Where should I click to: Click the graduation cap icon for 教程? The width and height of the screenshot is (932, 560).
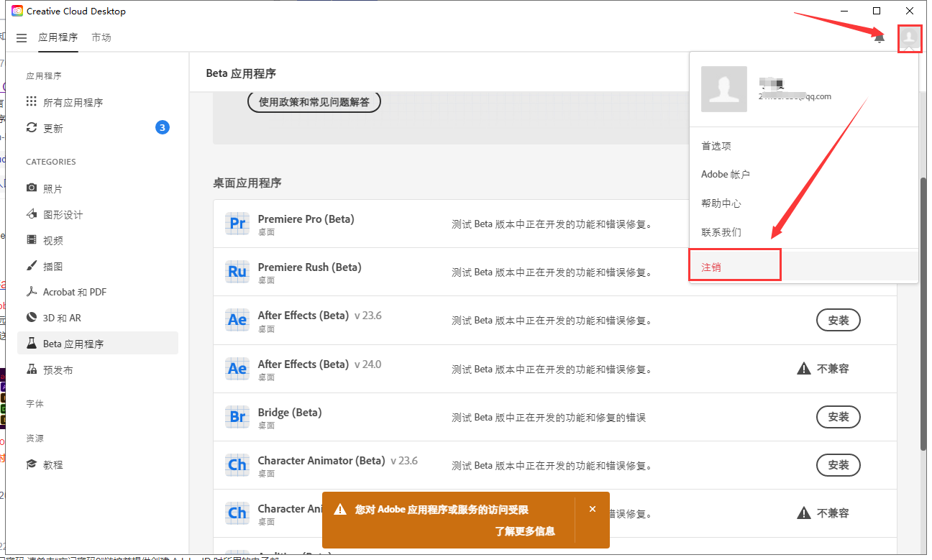click(31, 464)
